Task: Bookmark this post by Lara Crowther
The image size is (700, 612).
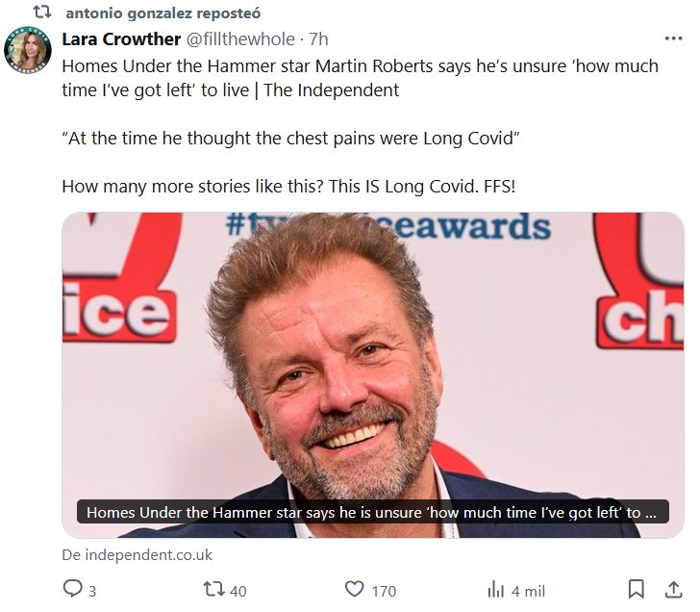Action: tap(636, 588)
